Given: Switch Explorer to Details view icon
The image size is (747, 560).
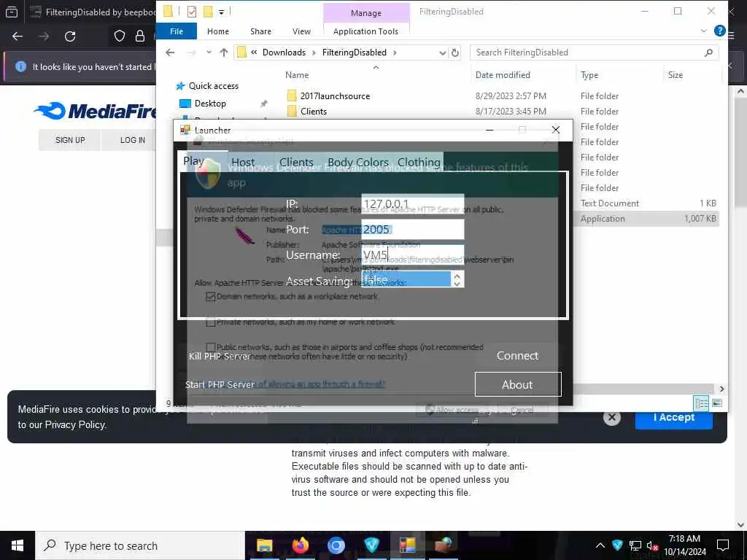Looking at the screenshot, I should coord(701,402).
